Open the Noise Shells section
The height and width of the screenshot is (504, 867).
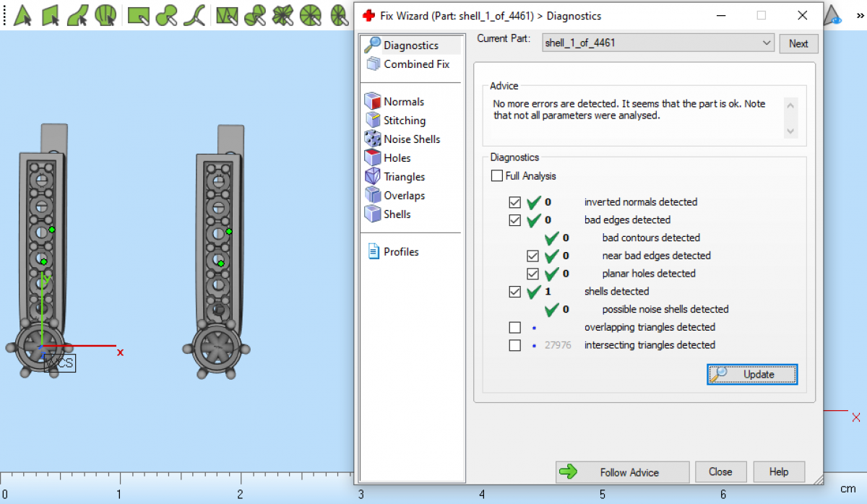pyautogui.click(x=411, y=139)
